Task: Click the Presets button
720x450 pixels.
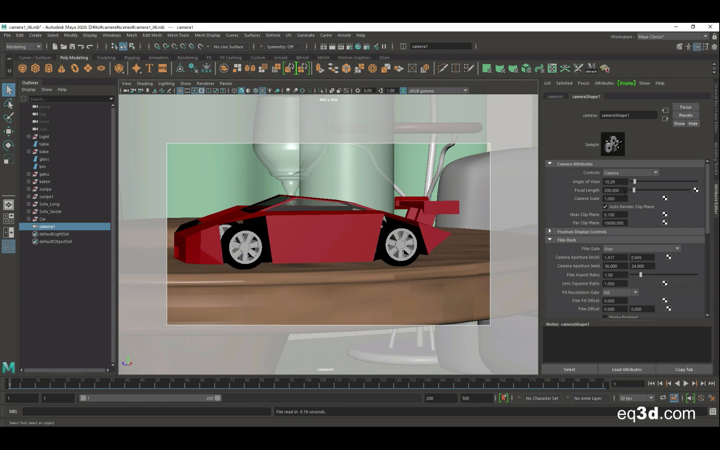Action: (685, 115)
